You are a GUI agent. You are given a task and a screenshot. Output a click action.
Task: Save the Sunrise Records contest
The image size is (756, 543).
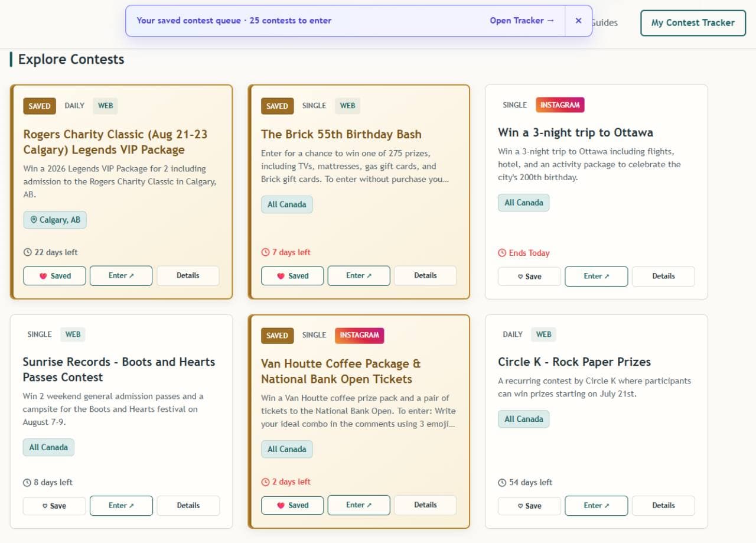(x=54, y=506)
